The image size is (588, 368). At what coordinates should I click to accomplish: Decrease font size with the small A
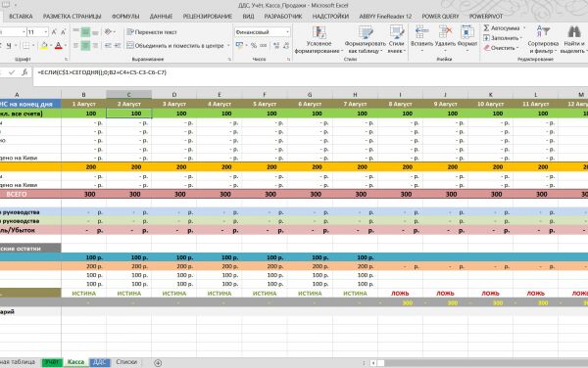[63, 32]
